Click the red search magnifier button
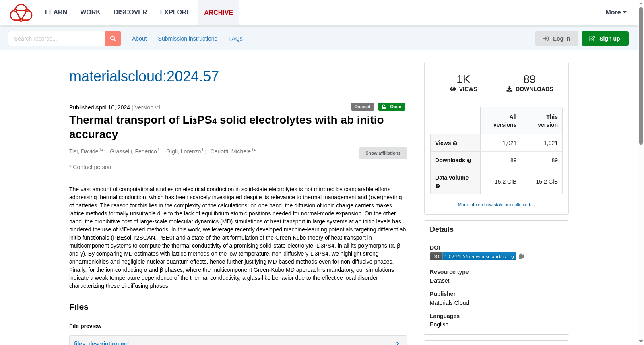 (113, 39)
